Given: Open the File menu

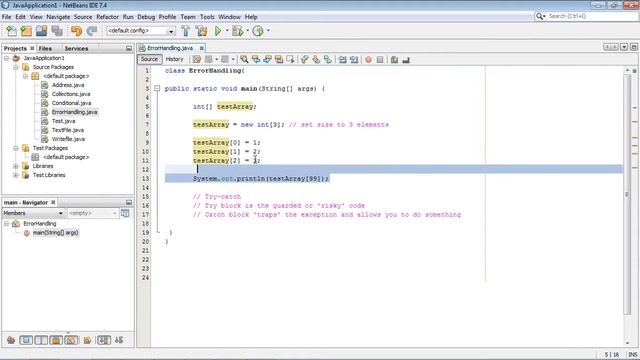Looking at the screenshot, I should [x=7, y=17].
